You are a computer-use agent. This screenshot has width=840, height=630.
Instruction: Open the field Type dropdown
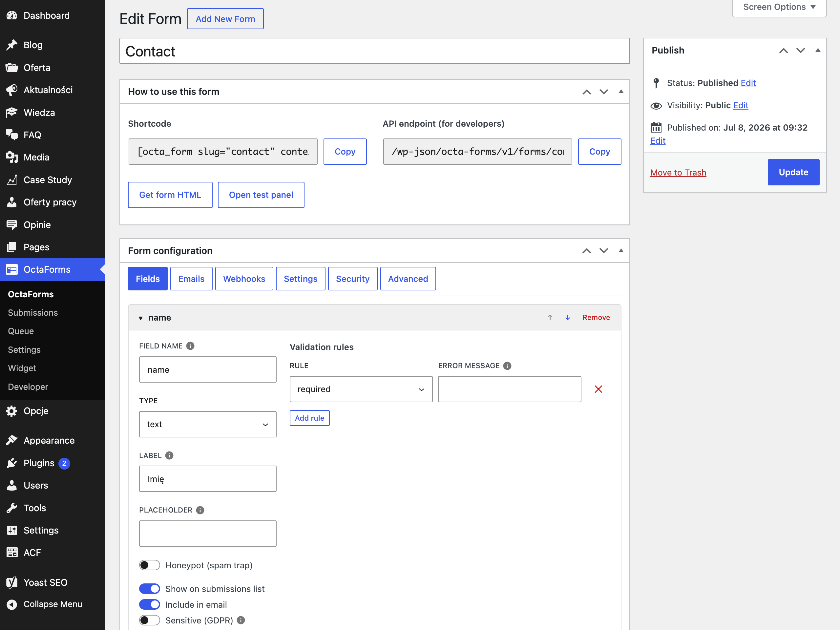click(208, 424)
